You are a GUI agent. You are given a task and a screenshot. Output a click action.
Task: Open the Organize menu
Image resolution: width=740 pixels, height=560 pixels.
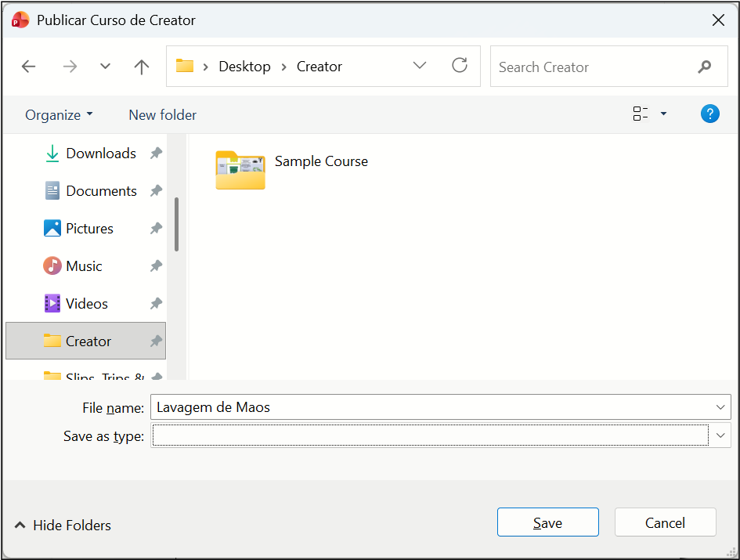[x=59, y=115]
